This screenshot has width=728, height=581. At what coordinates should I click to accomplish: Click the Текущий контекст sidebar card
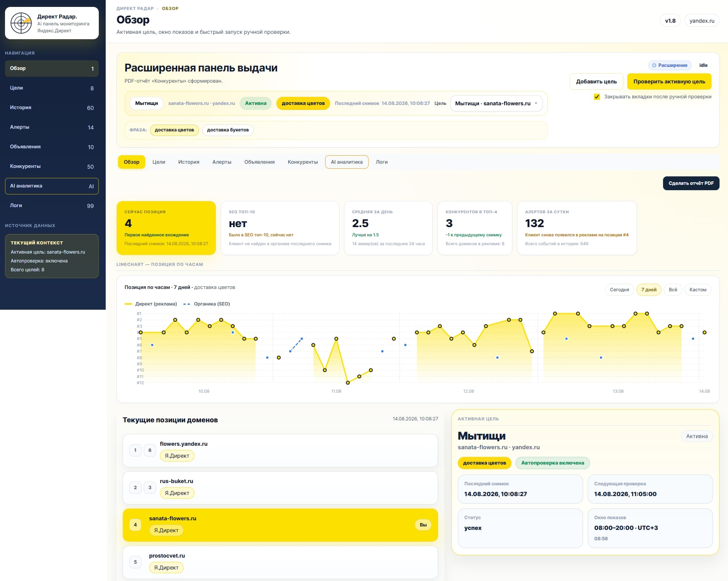coord(52,256)
